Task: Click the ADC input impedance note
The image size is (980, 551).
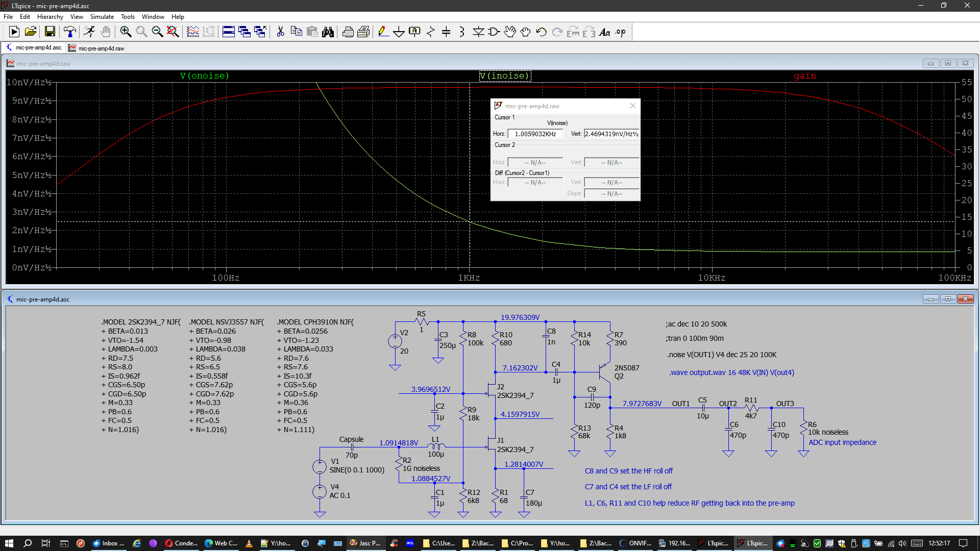Action: pos(842,442)
